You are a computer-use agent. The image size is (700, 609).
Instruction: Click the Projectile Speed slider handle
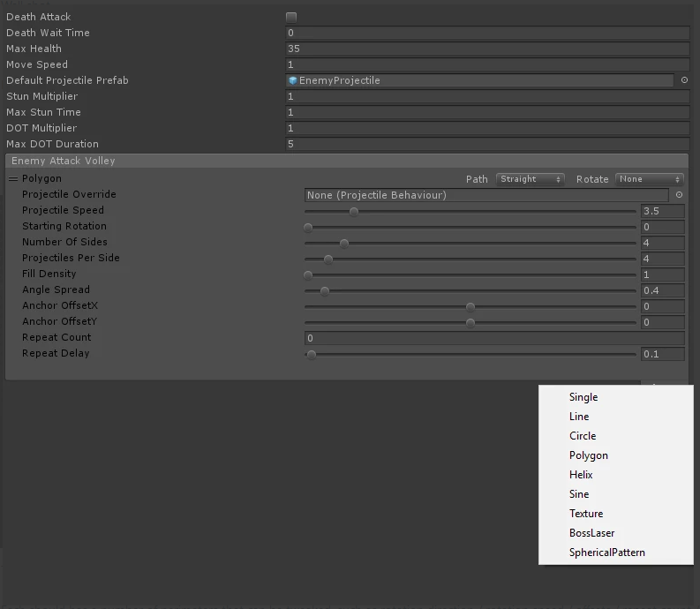point(354,212)
